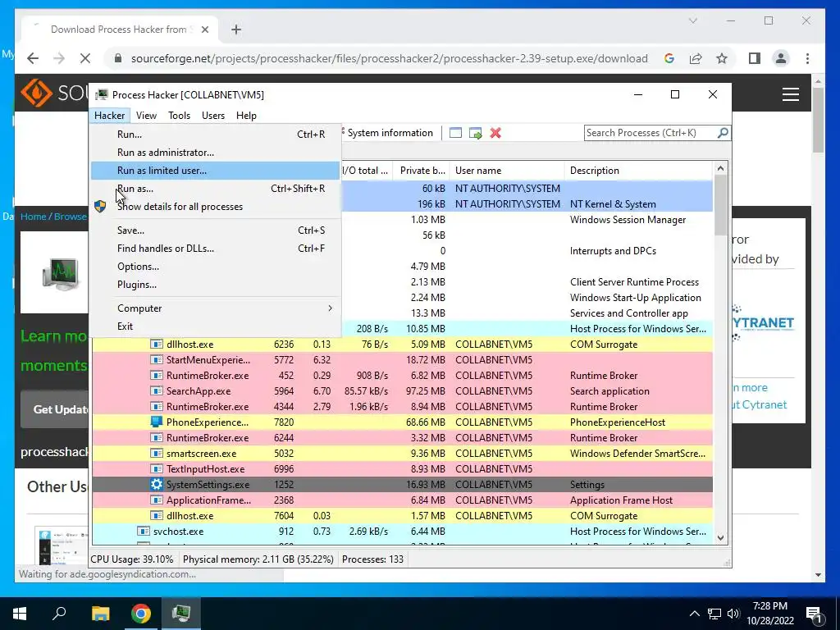Open the Help menu
Screen dimensions: 840x630
(246, 115)
